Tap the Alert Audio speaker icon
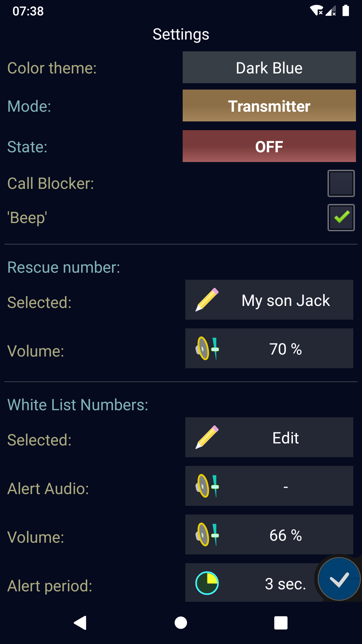Image resolution: width=362 pixels, height=644 pixels. (x=207, y=486)
